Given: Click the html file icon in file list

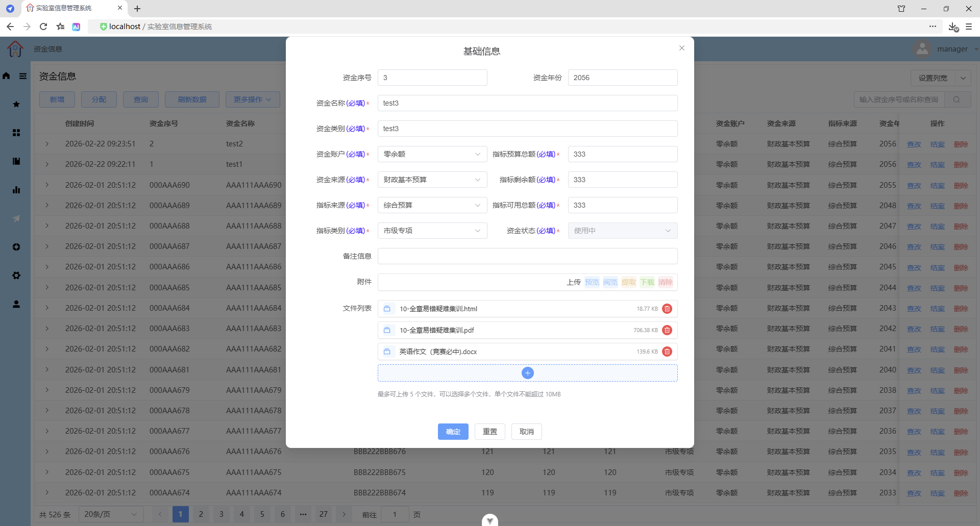Looking at the screenshot, I should point(387,309).
